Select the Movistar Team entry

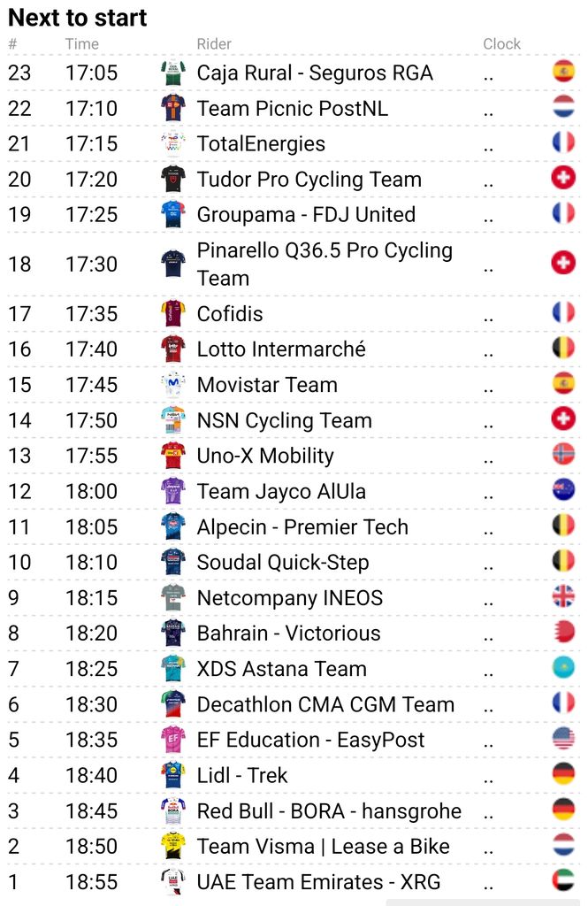click(267, 385)
